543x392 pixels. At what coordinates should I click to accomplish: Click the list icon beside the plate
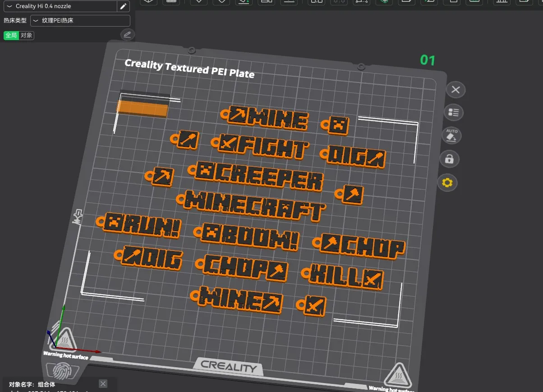tap(453, 113)
